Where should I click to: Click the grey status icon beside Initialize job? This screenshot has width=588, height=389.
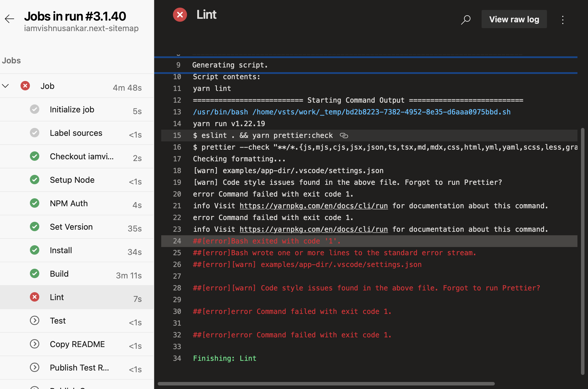click(x=35, y=109)
